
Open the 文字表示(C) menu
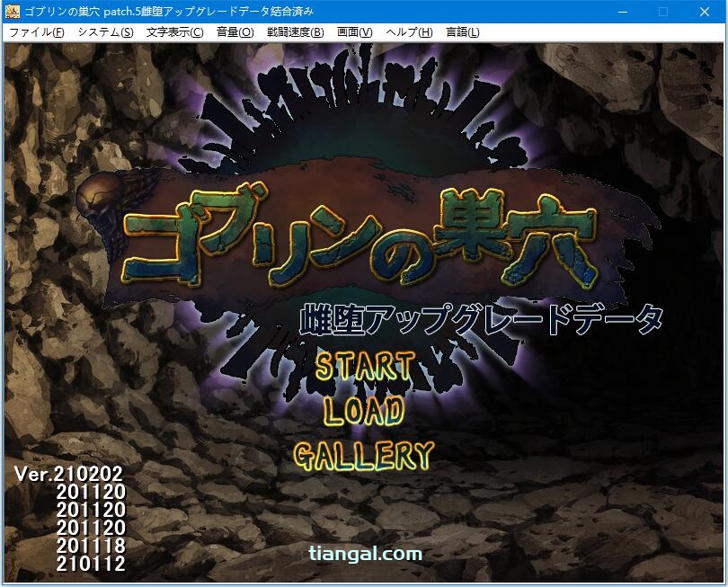tap(174, 31)
